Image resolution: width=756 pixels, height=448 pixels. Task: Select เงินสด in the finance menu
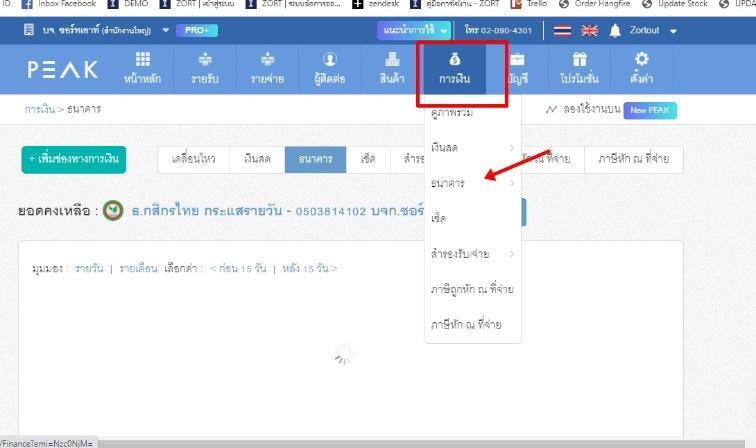(x=445, y=148)
